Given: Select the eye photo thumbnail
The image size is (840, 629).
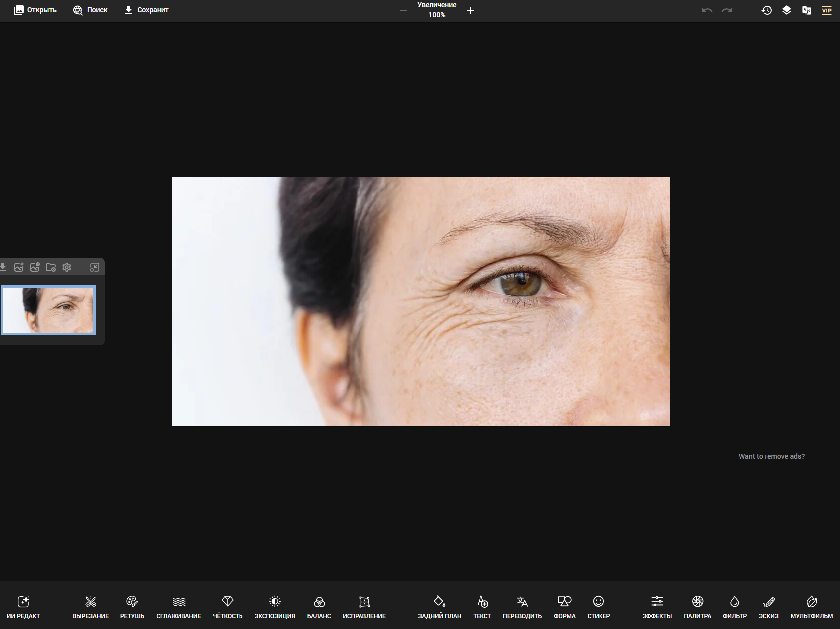Looking at the screenshot, I should (48, 310).
